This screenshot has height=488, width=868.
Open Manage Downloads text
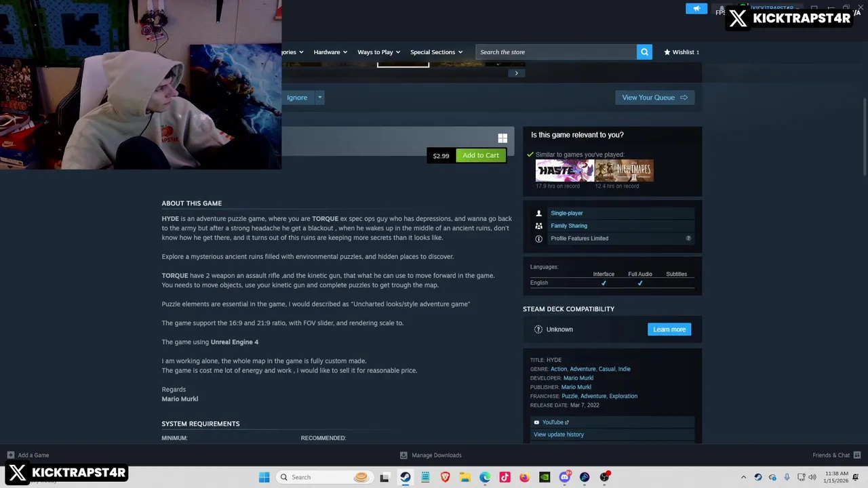pyautogui.click(x=437, y=455)
